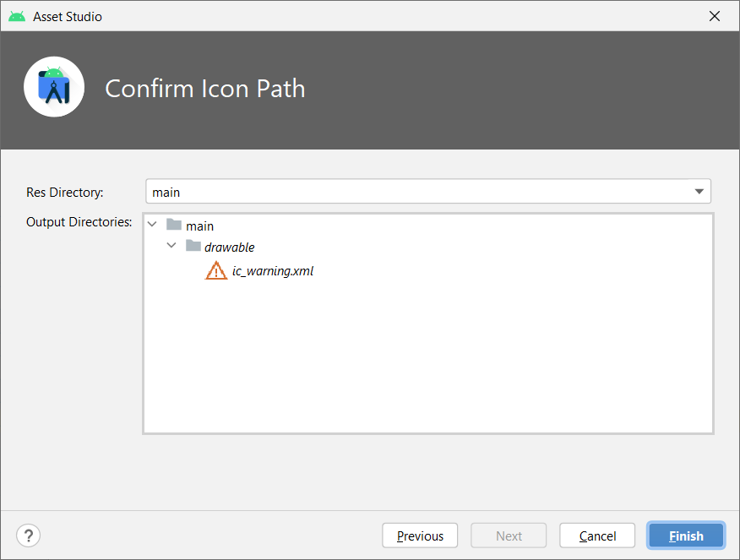Select the main tree item label
This screenshot has height=560, width=740.
[x=200, y=226]
